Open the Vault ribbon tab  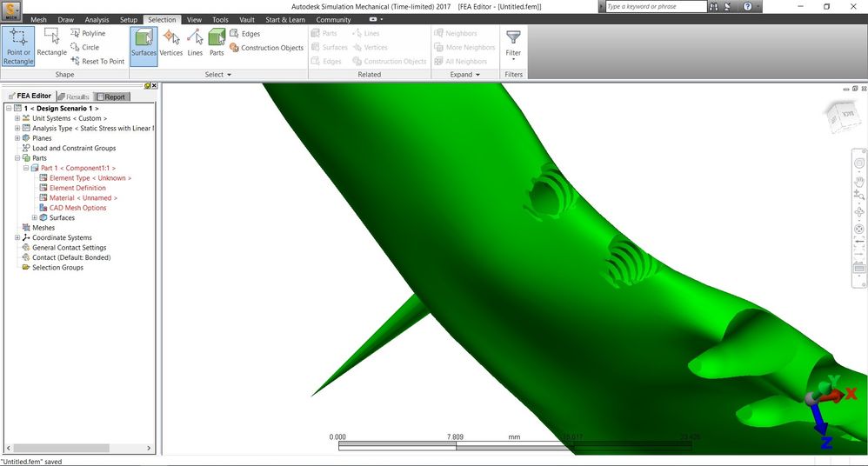click(x=247, y=19)
